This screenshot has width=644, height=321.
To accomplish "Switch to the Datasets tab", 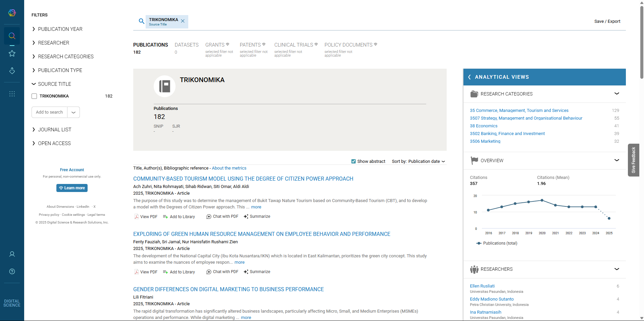I will coord(187,45).
